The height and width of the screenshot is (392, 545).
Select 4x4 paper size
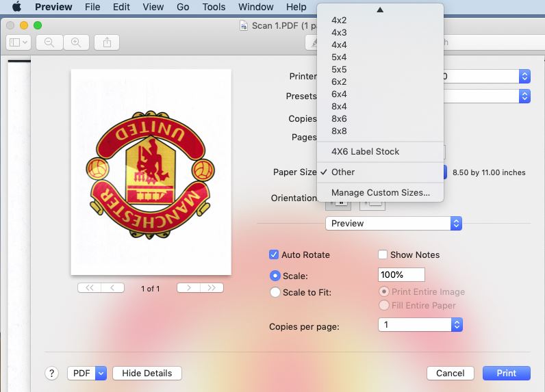(380, 44)
